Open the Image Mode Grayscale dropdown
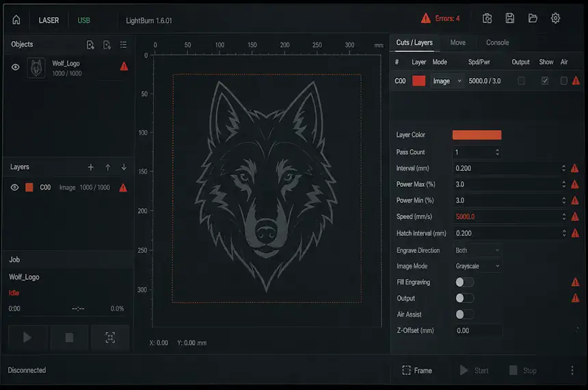Viewport: 588px width, 390px height. point(477,266)
